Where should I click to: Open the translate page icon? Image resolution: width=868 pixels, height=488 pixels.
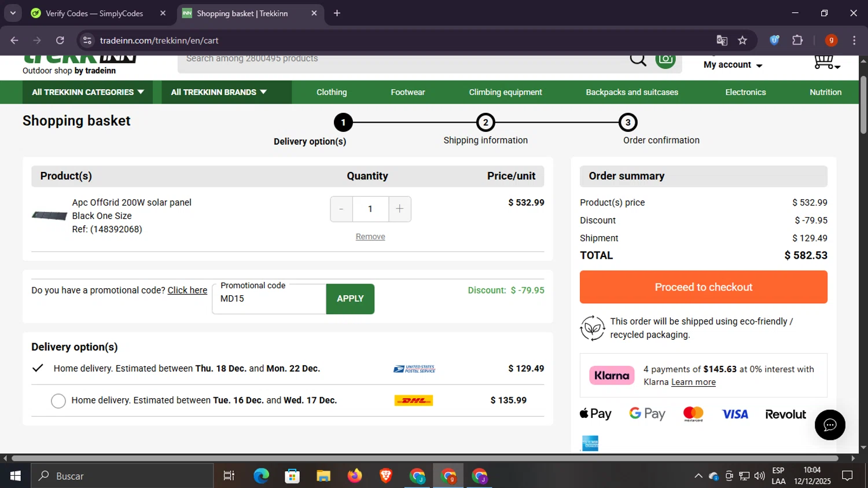pos(722,41)
